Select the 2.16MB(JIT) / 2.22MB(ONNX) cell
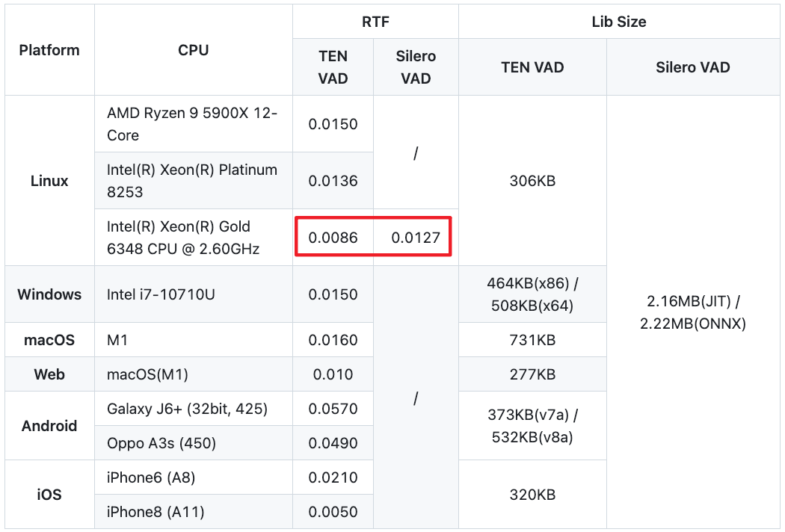This screenshot has width=785, height=532. click(693, 312)
